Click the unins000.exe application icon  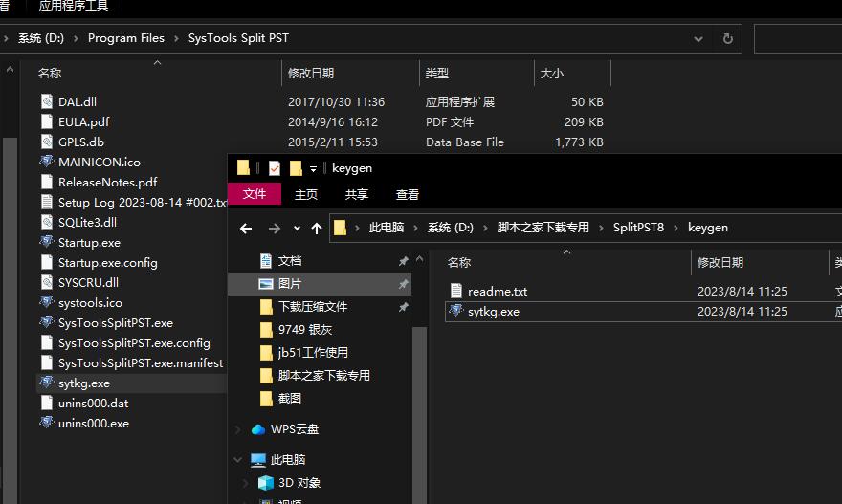[x=47, y=423]
